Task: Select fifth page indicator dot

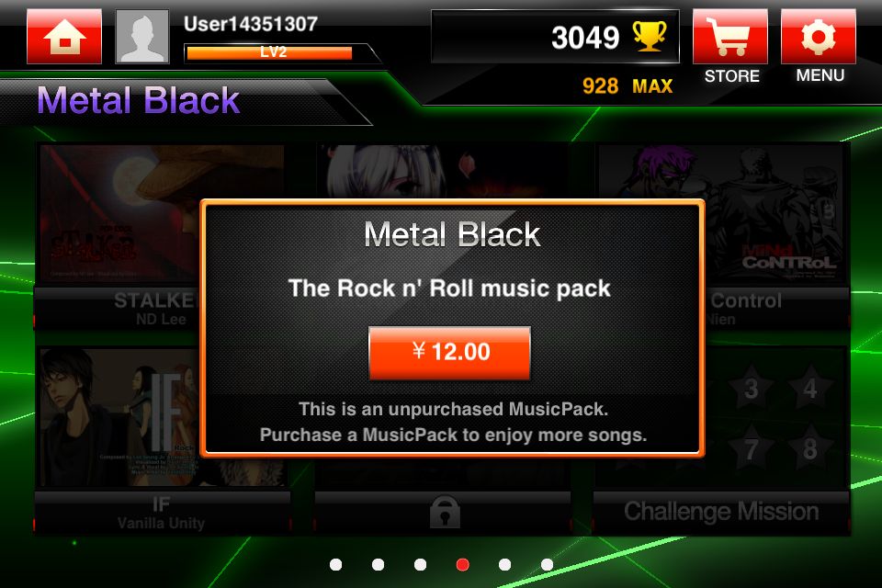Action: [504, 564]
